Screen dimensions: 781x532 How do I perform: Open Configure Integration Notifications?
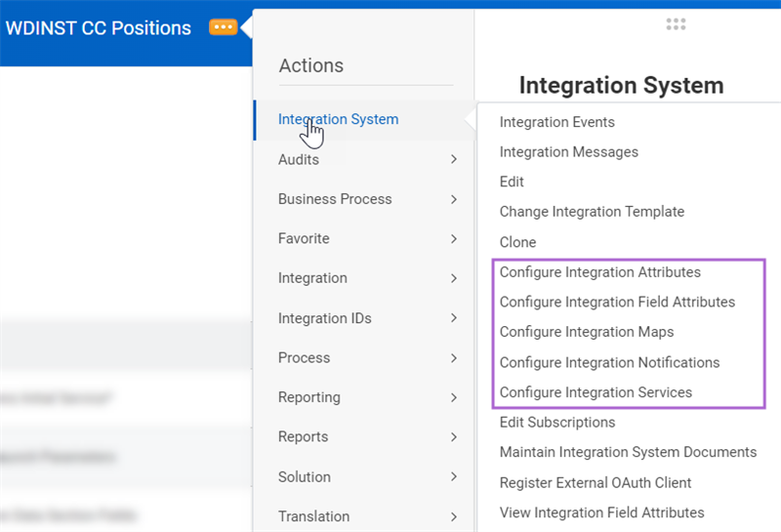coord(609,362)
